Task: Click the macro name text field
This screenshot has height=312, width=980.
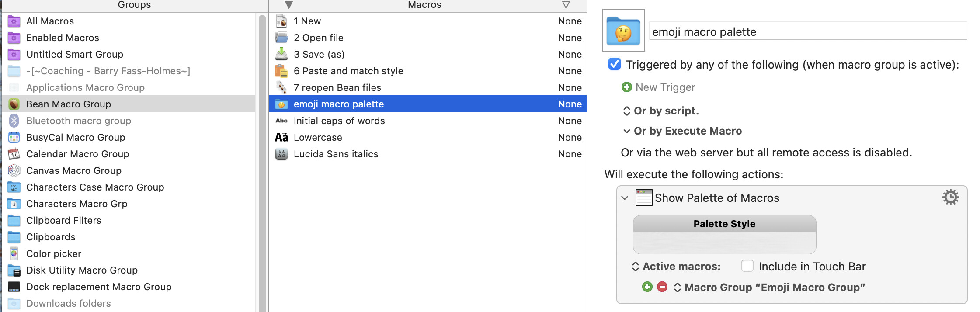Action: pyautogui.click(x=807, y=31)
